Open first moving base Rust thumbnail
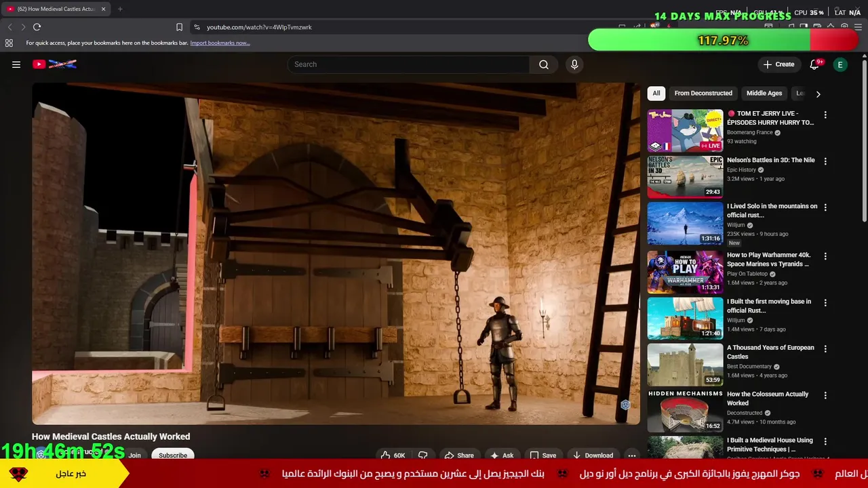Screen dimensions: 868x488 point(685,318)
